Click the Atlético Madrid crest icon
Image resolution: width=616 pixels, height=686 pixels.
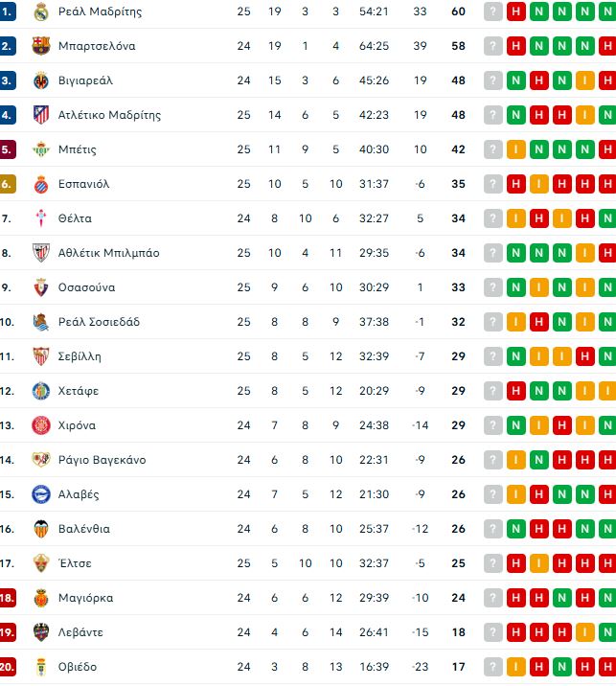pos(40,115)
